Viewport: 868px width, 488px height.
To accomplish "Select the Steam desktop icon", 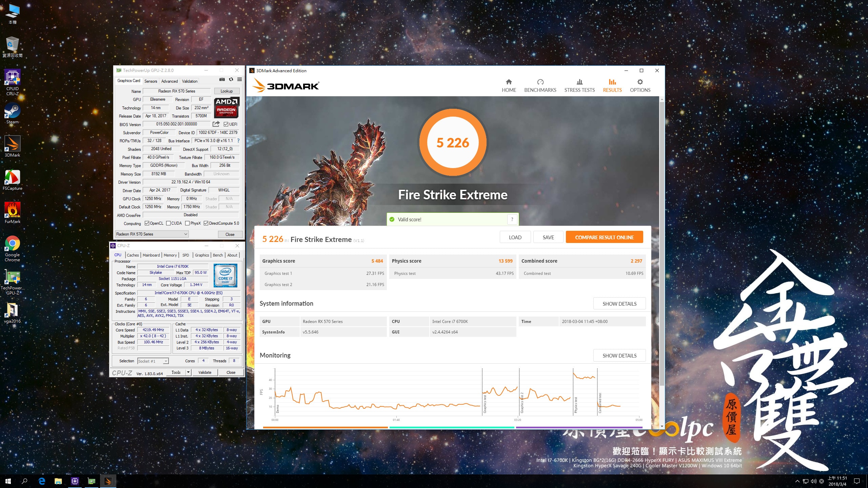I will 12,113.
